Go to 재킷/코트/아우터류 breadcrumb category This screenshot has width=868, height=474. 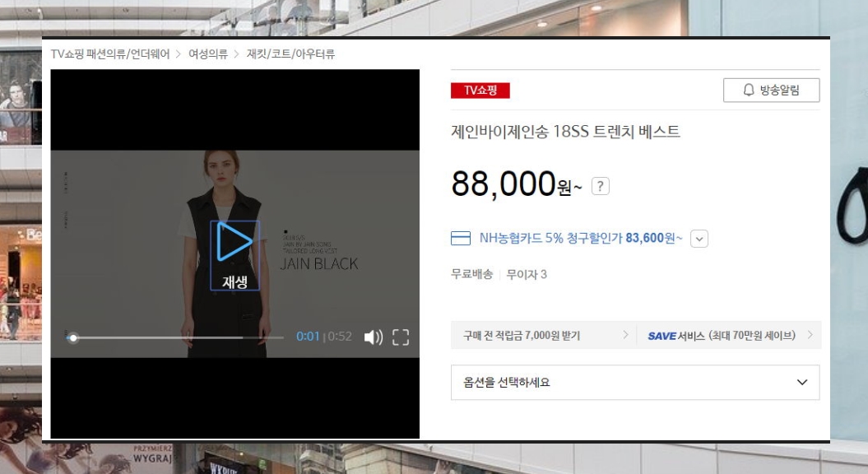point(290,53)
